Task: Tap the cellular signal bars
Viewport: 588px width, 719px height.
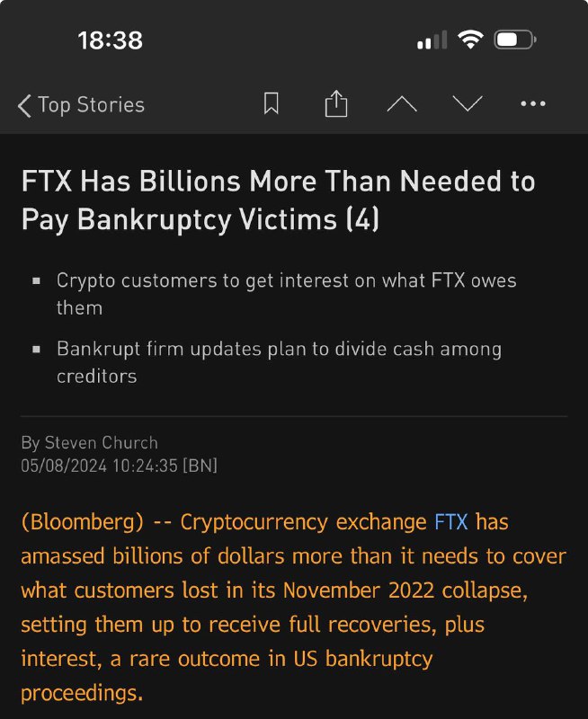Action: click(x=432, y=40)
